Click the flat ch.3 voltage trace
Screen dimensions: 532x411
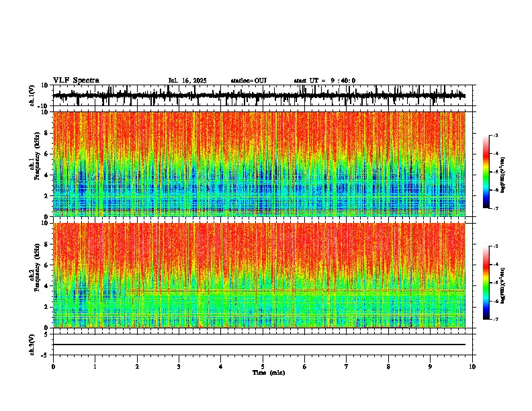[259, 345]
